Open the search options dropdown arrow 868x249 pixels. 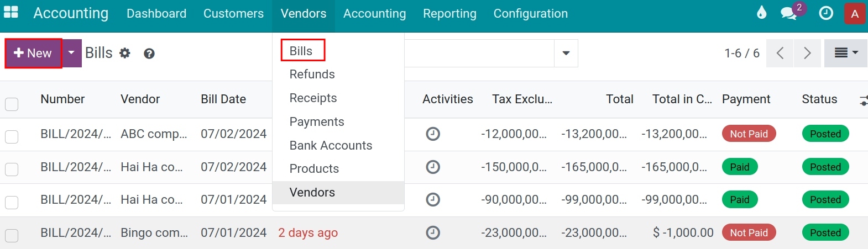566,53
